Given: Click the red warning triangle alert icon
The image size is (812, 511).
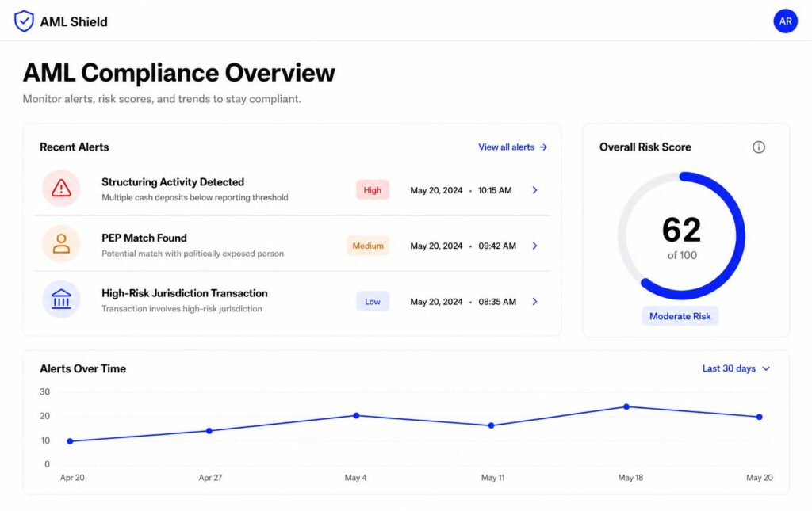Looking at the screenshot, I should (x=61, y=189).
